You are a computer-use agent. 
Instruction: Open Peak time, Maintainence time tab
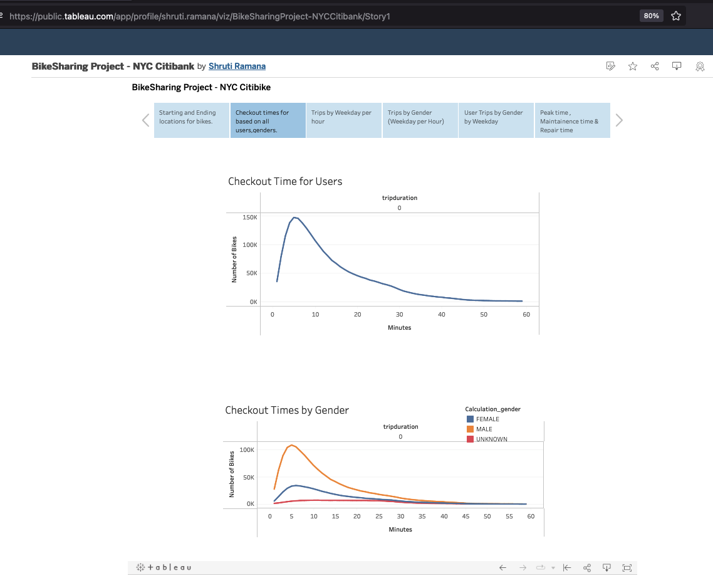pyautogui.click(x=573, y=120)
